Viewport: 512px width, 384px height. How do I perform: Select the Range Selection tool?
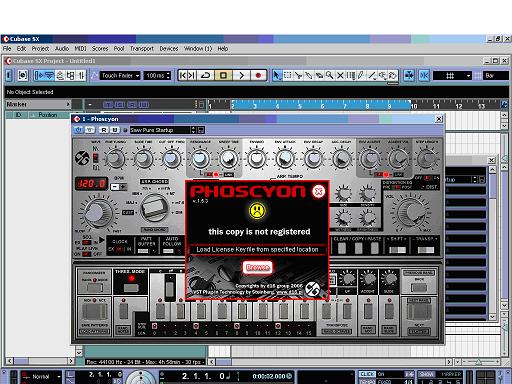(287, 76)
